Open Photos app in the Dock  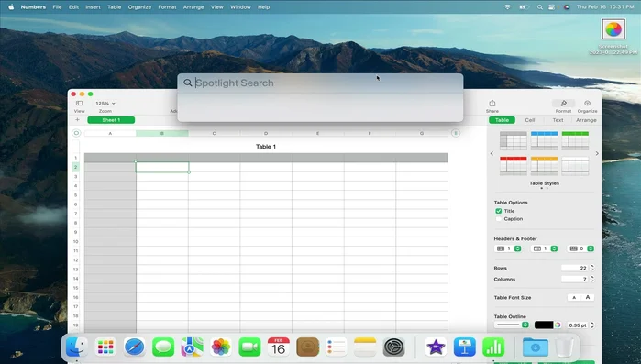pos(221,347)
